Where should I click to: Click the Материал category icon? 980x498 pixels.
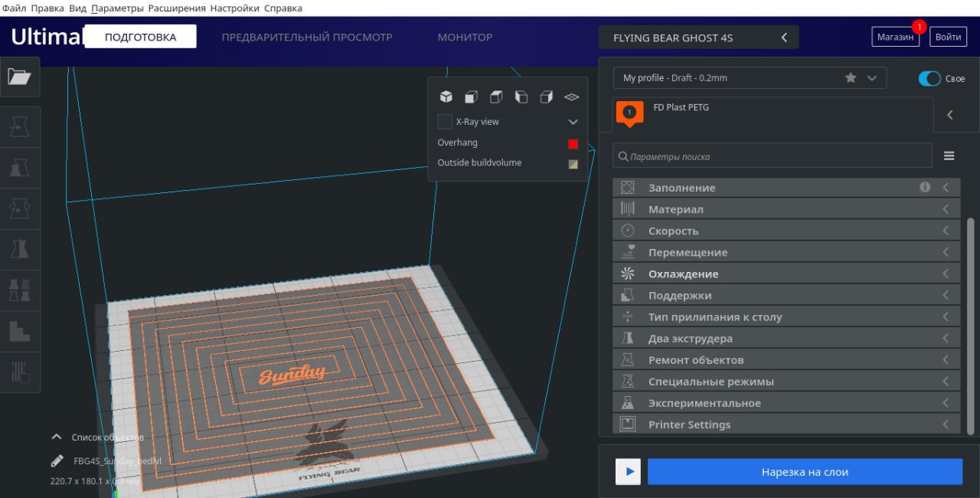tap(628, 208)
